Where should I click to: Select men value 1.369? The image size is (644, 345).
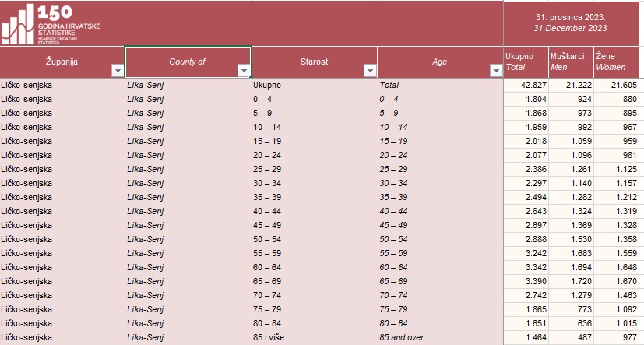coord(572,225)
